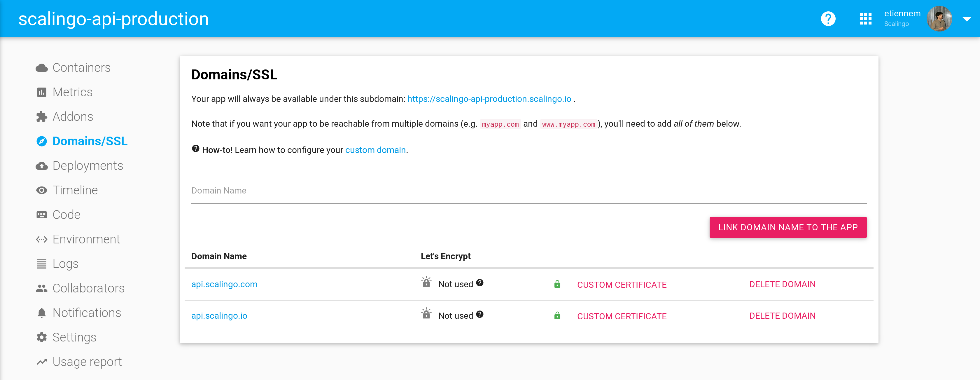
Task: Open the Metrics section
Action: 72,92
